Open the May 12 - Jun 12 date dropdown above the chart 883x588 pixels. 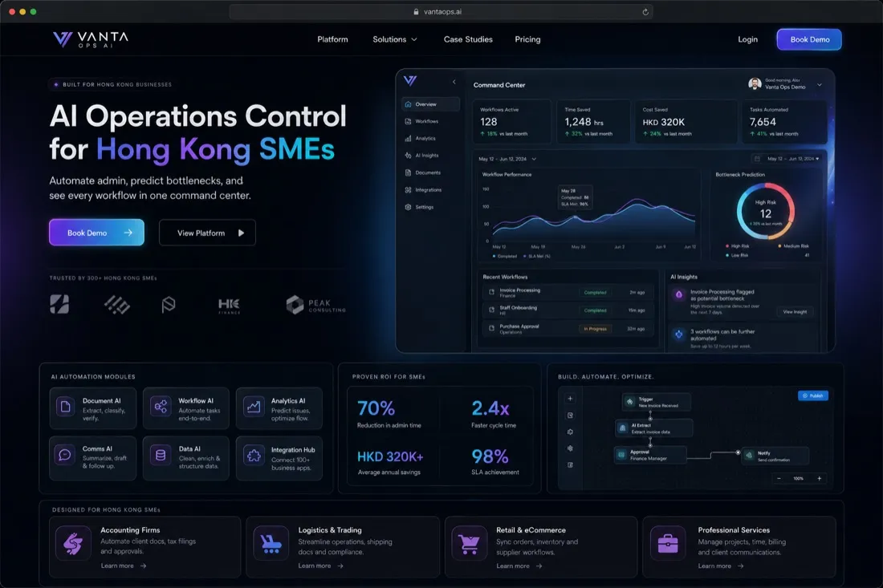pos(507,160)
